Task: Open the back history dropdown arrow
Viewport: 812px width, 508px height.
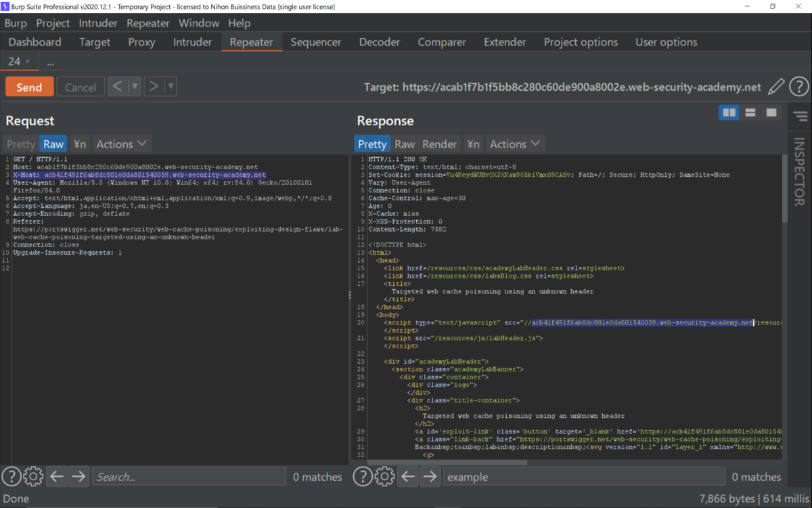Action: [135, 87]
